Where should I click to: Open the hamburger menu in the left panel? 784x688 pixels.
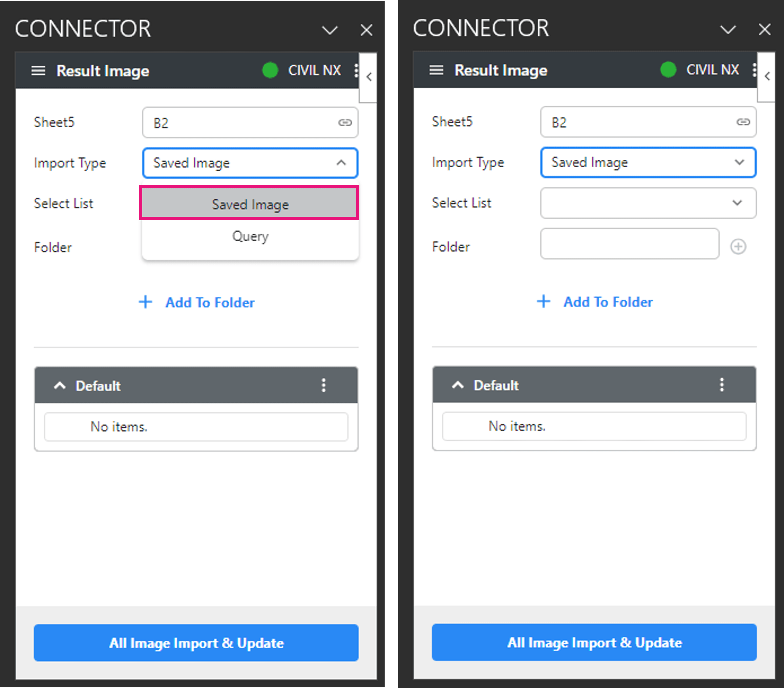[38, 70]
